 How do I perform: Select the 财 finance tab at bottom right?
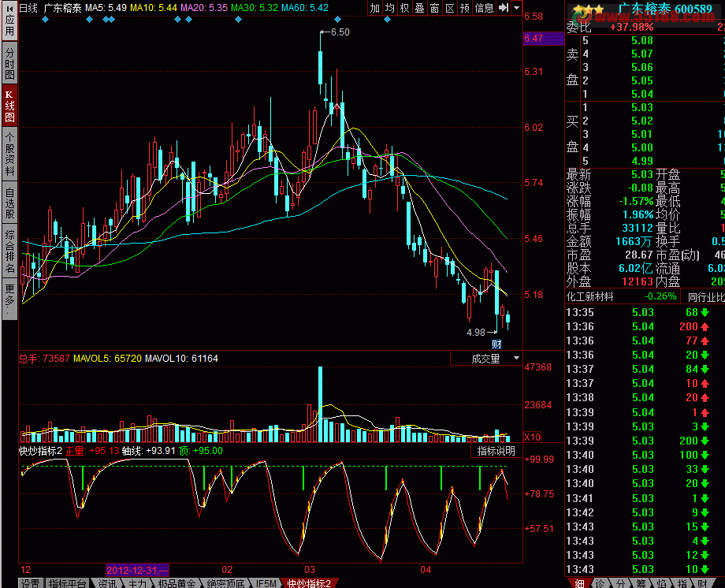pos(702,583)
